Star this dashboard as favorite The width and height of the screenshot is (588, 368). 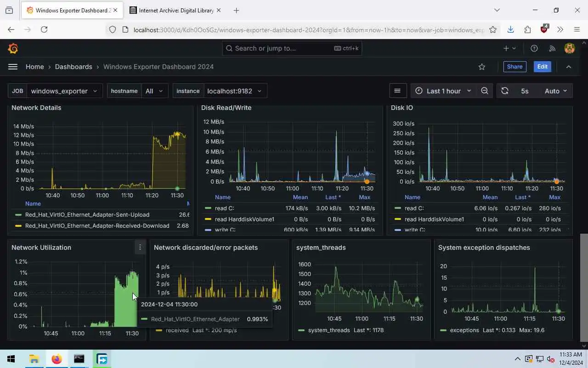482,67
